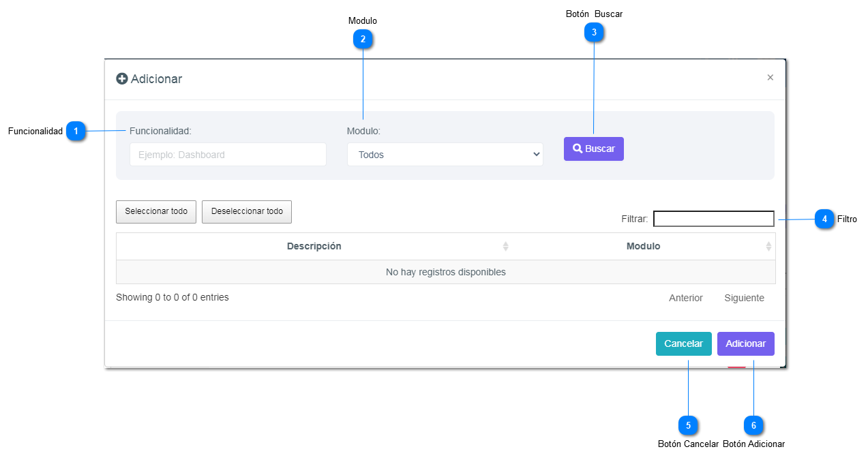
Task: Go to Siguiente page of results
Action: click(x=744, y=298)
